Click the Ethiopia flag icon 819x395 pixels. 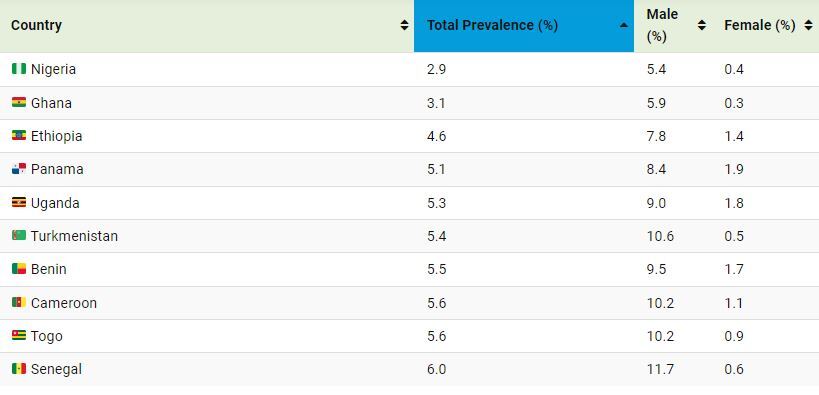[19, 136]
